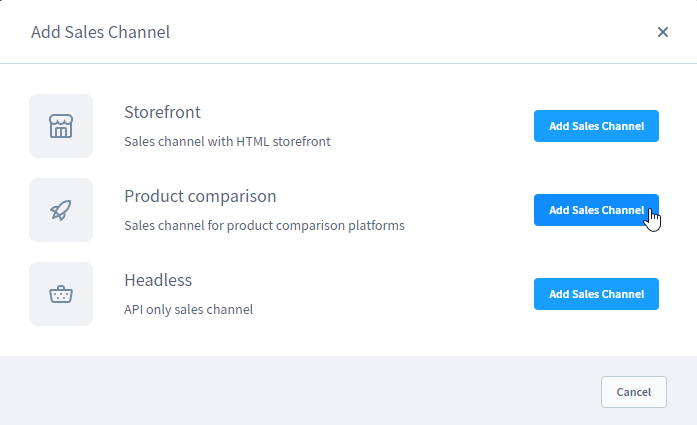Click the word 'HTML' in Storefront description

252,141
